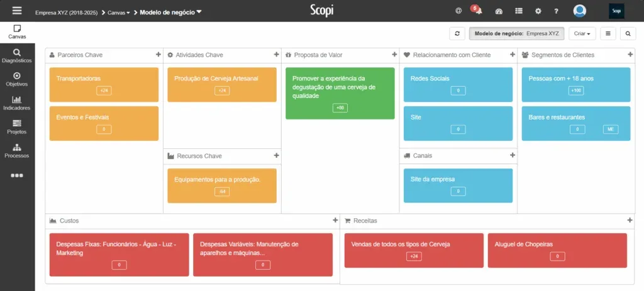Image resolution: width=644 pixels, height=291 pixels.
Task: Click the @ mentions icon
Action: coord(458,11)
